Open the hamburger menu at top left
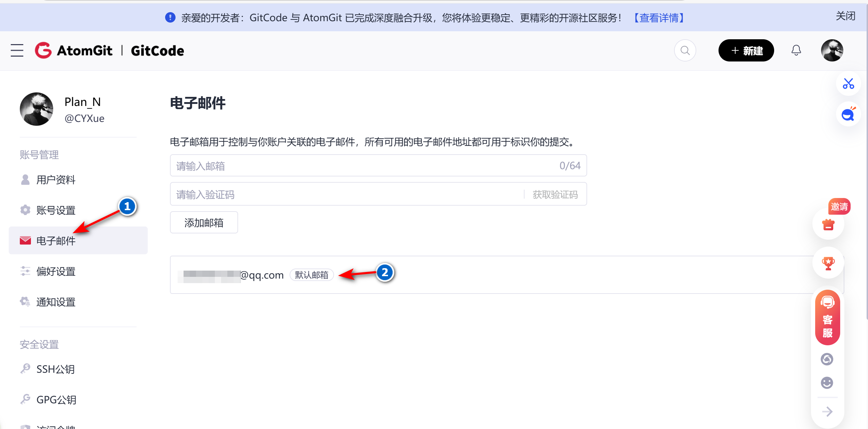 pos(17,50)
